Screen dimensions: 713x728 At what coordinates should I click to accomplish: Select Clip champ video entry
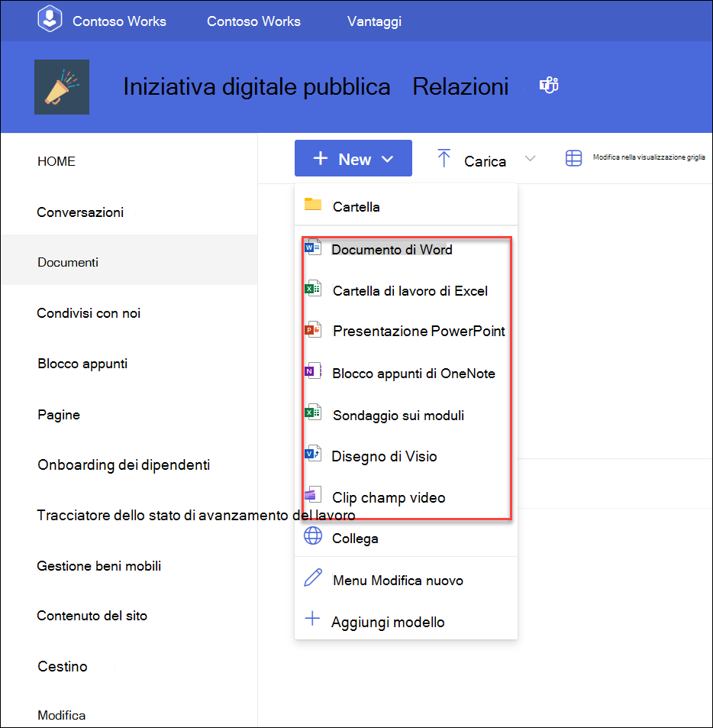click(406, 497)
